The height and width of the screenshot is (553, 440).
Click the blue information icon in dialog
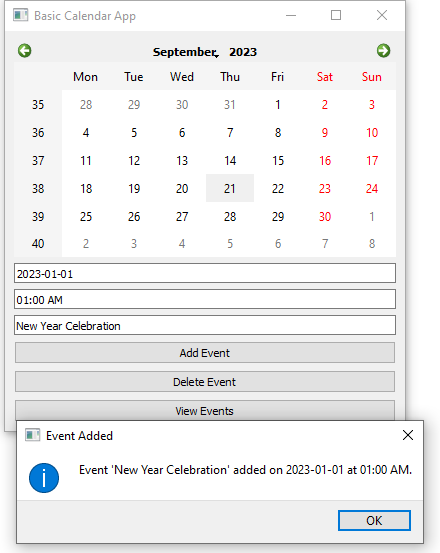point(44,478)
